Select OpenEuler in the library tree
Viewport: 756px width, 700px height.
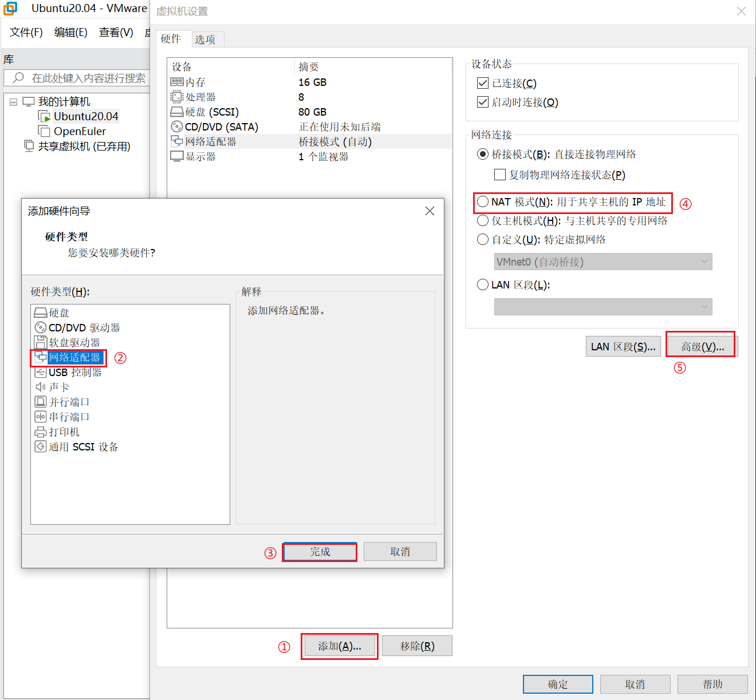coord(80,131)
